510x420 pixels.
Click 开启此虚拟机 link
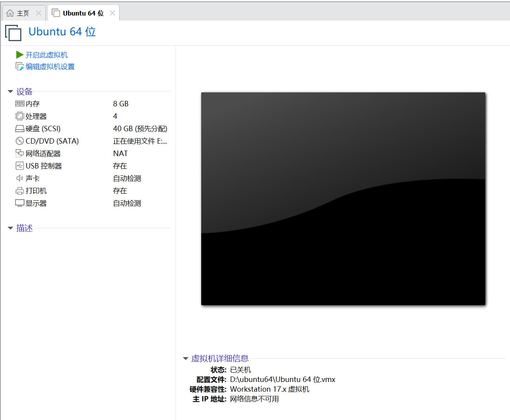click(x=47, y=55)
